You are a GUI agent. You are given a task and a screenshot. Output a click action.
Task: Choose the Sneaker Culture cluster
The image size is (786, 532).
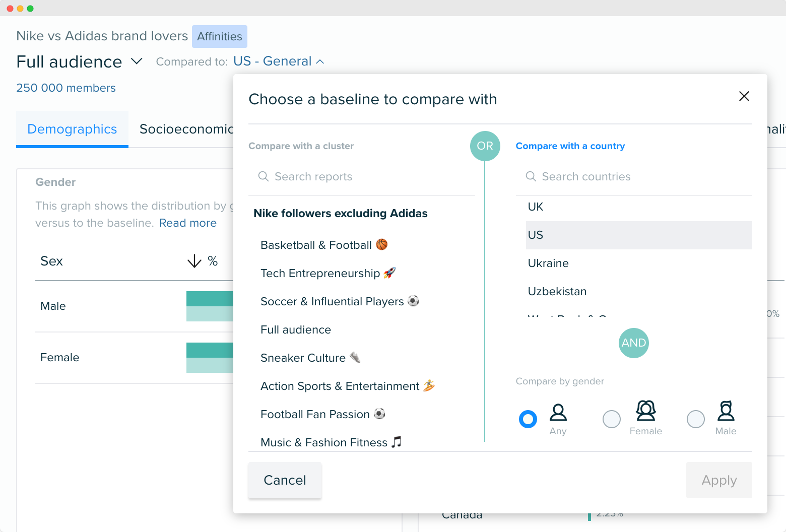(310, 358)
